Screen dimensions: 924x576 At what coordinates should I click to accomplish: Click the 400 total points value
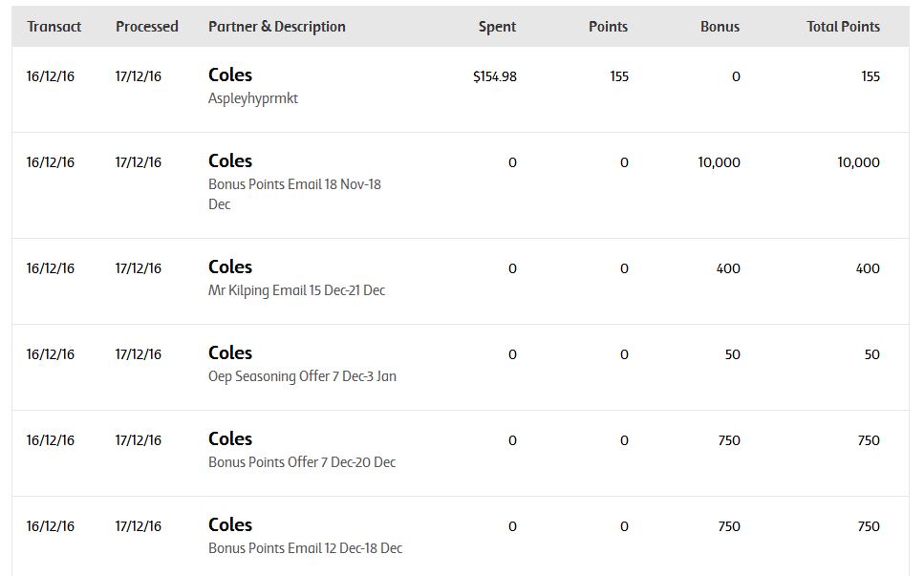click(x=868, y=268)
